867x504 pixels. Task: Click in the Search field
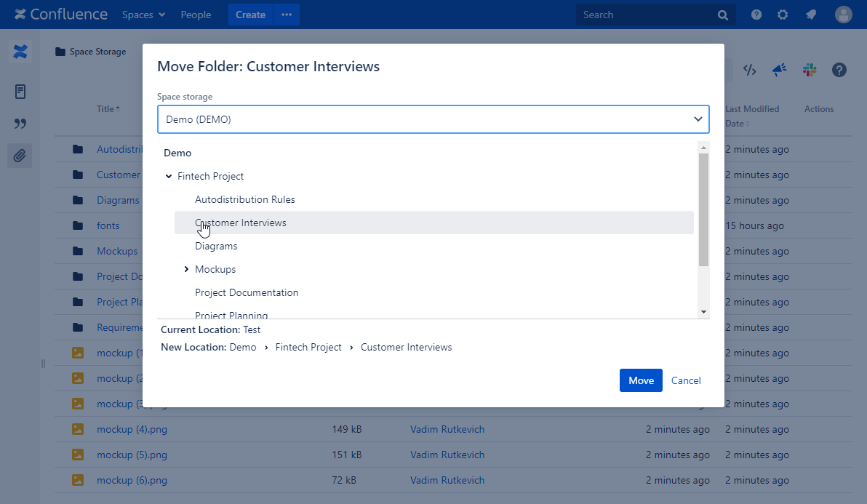click(647, 15)
